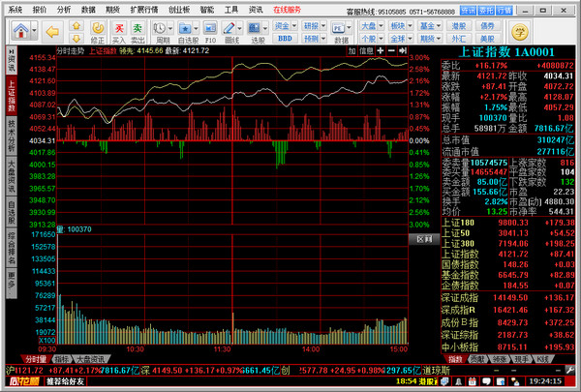This screenshot has height=392, width=581.
Task: Click the minus zoom icon above chart
Action: point(391,50)
